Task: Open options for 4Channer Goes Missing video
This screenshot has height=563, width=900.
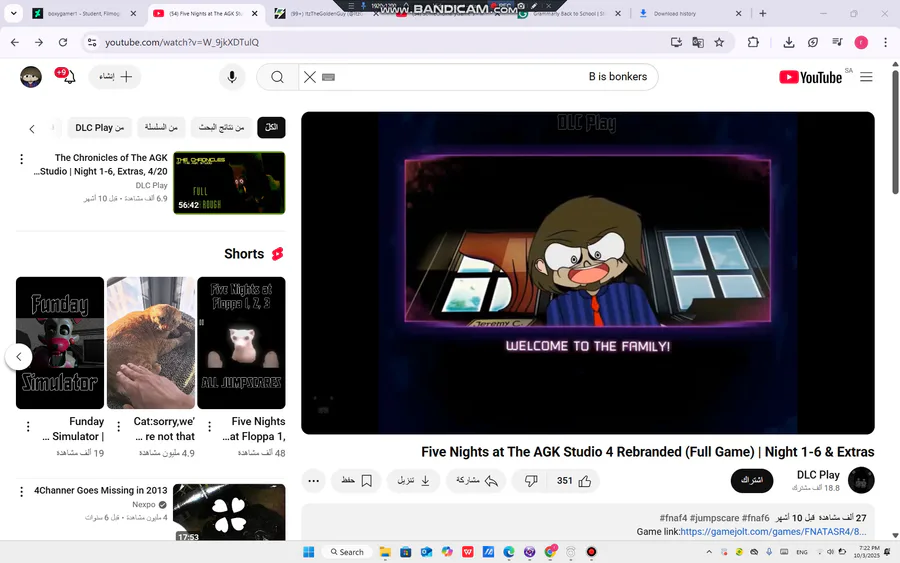Action: coord(22,491)
